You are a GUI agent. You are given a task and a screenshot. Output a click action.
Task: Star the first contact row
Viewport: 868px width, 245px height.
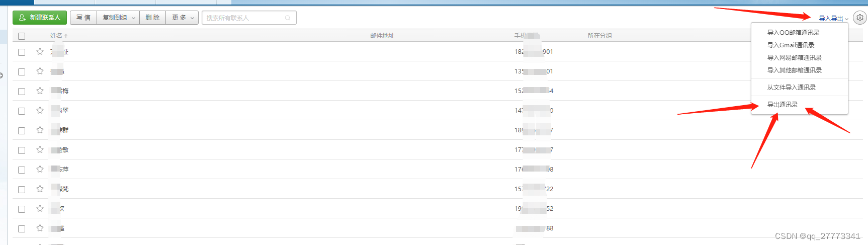tap(40, 52)
